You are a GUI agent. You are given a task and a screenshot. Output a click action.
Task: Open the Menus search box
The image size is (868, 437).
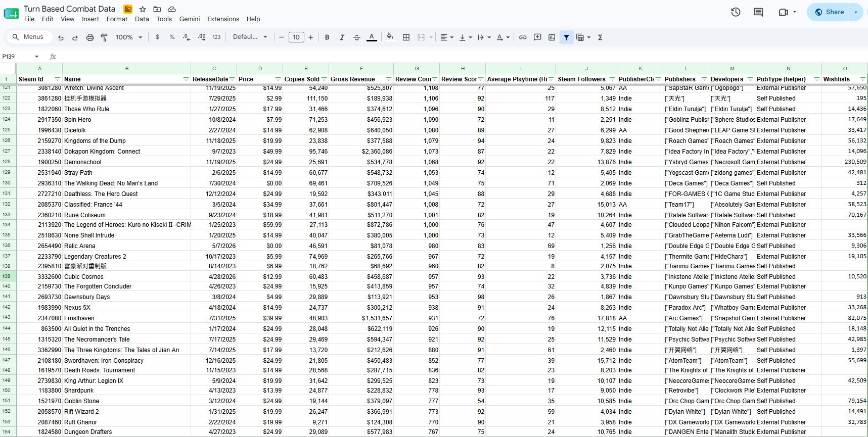pyautogui.click(x=29, y=37)
